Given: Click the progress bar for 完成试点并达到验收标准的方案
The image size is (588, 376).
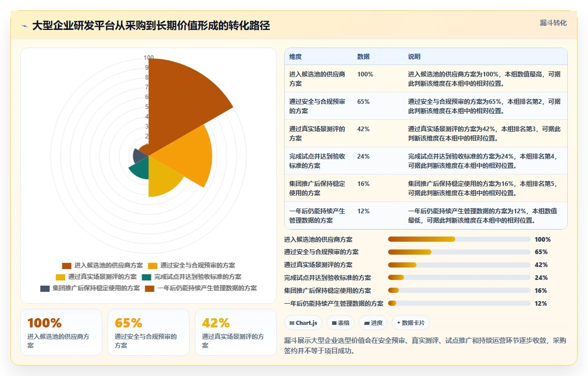Looking at the screenshot, I should (x=459, y=277).
